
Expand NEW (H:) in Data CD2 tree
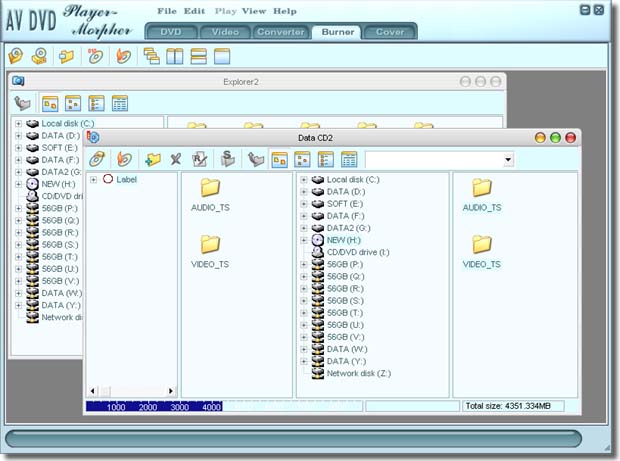pyautogui.click(x=304, y=240)
